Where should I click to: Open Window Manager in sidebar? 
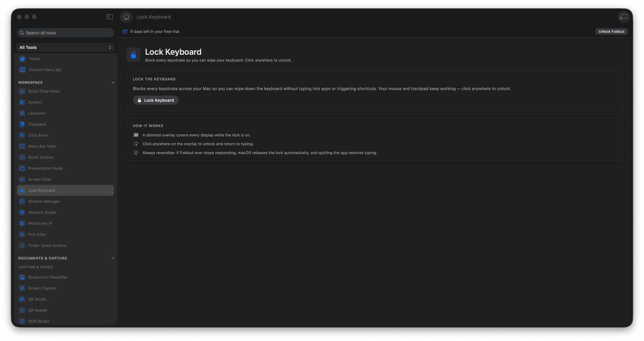click(x=44, y=201)
